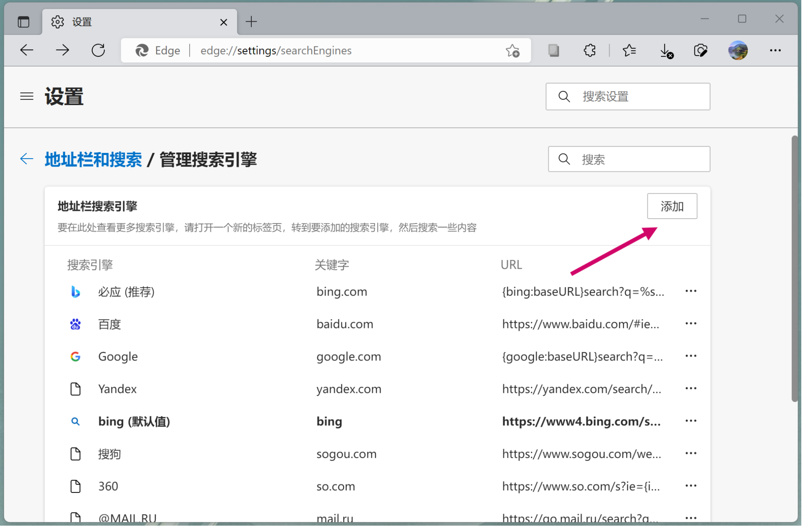
Task: Open more actions for 360
Action: [x=691, y=486]
